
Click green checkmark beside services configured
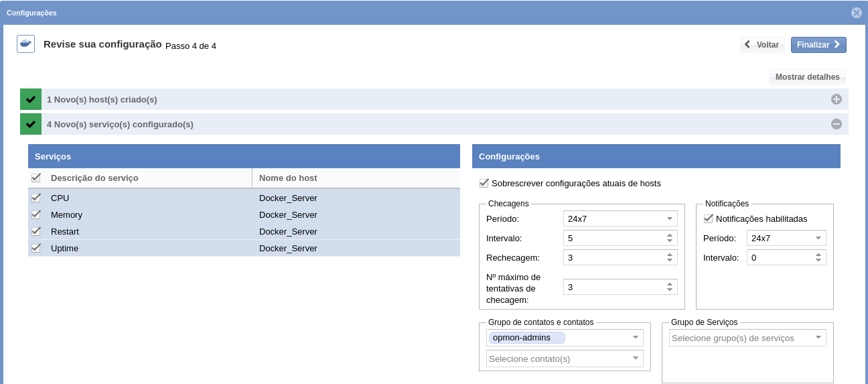(x=31, y=124)
